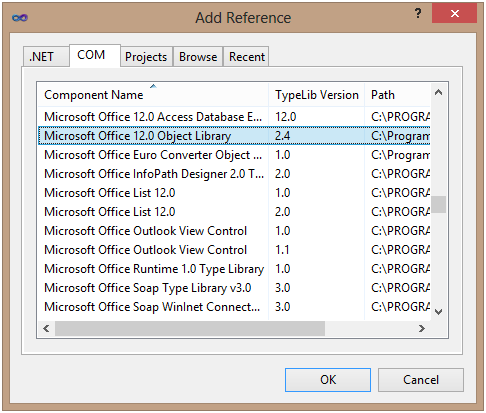Screen dimensions: 486x413
Task: Sort by TypeLib Version column header
Action: (x=316, y=95)
